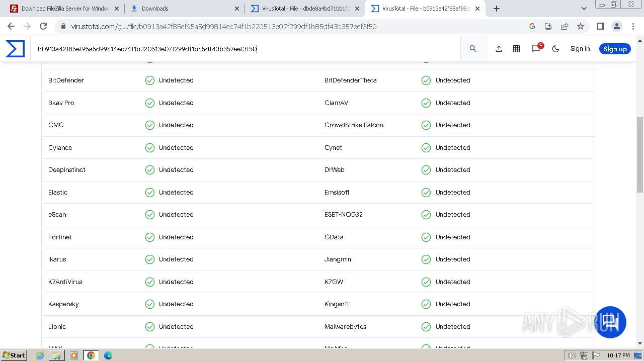Click the ClamAV engine name
644x362 pixels.
(x=336, y=103)
